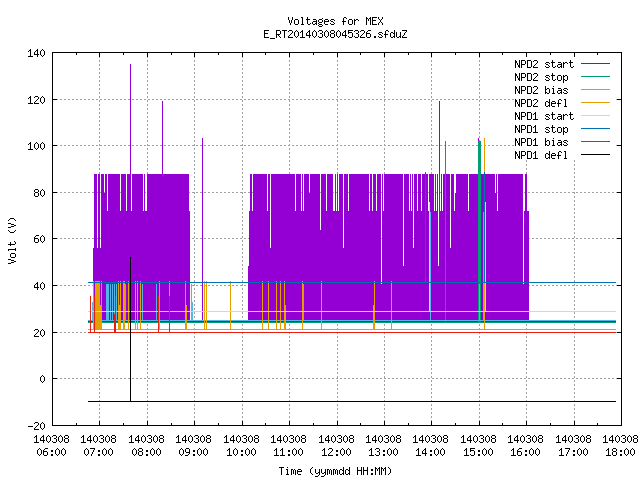Click the black NPD1 defl legend line
The width and height of the screenshot is (640, 480).
(596, 155)
